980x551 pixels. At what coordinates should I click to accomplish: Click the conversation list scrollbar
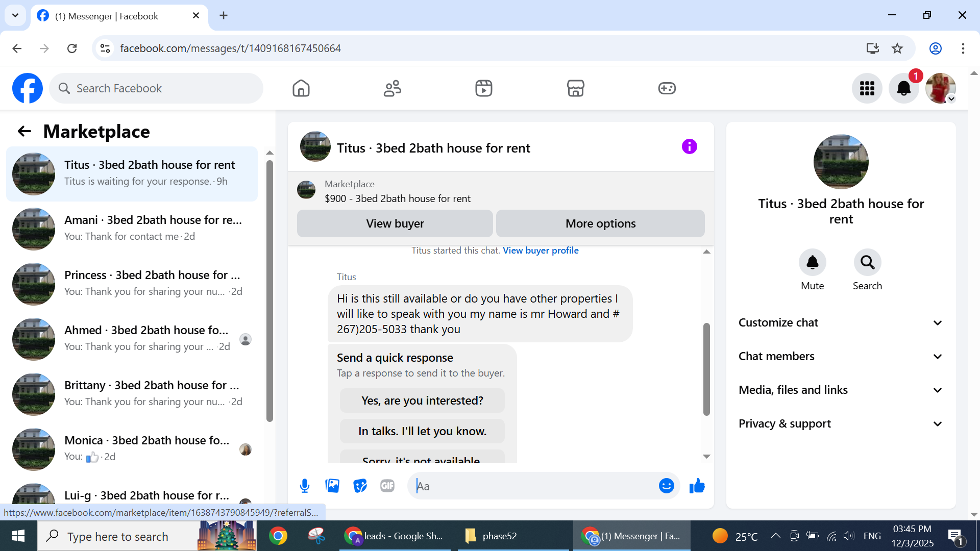tap(269, 291)
